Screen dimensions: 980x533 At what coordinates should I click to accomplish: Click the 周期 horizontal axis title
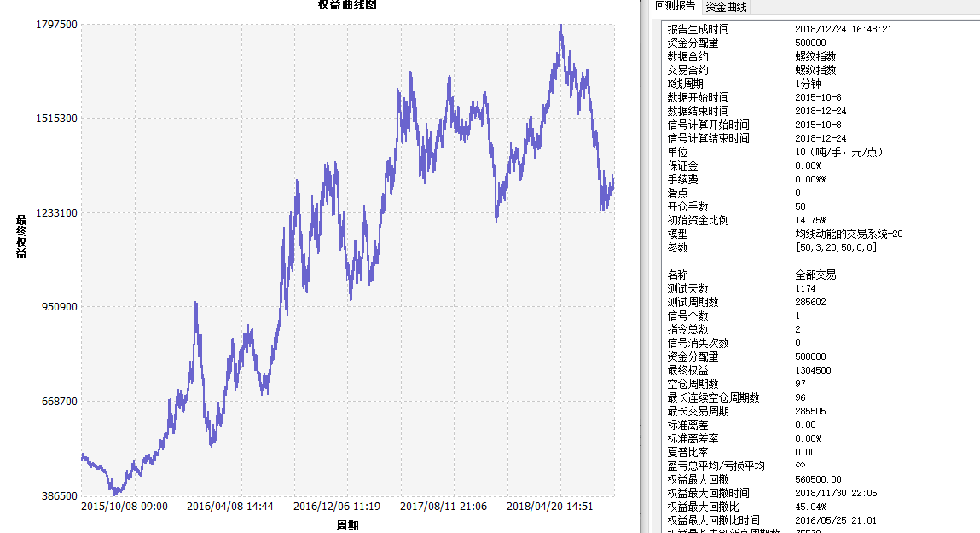pyautogui.click(x=347, y=525)
